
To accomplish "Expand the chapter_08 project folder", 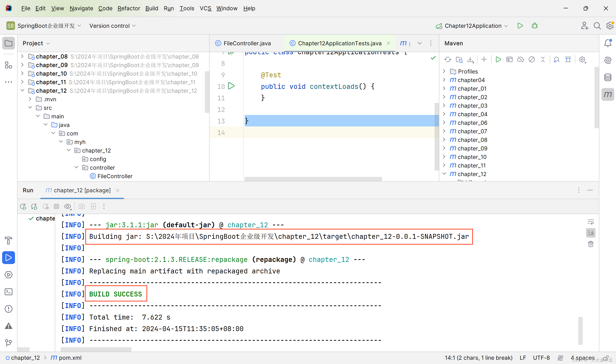I will point(22,56).
